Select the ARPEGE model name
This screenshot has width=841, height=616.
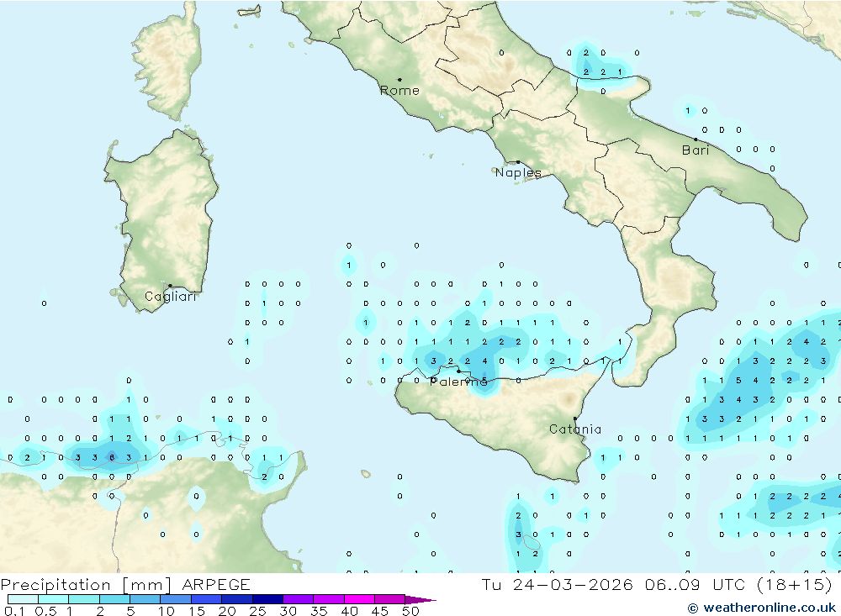(216, 584)
